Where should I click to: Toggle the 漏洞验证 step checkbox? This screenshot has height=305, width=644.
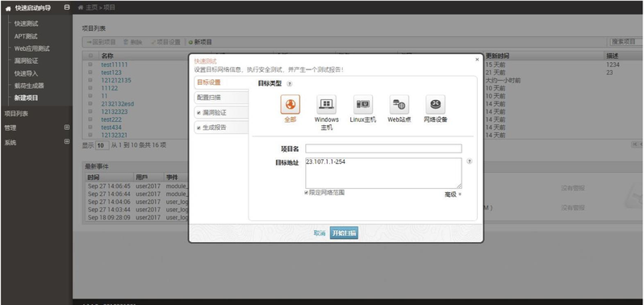[x=199, y=112]
